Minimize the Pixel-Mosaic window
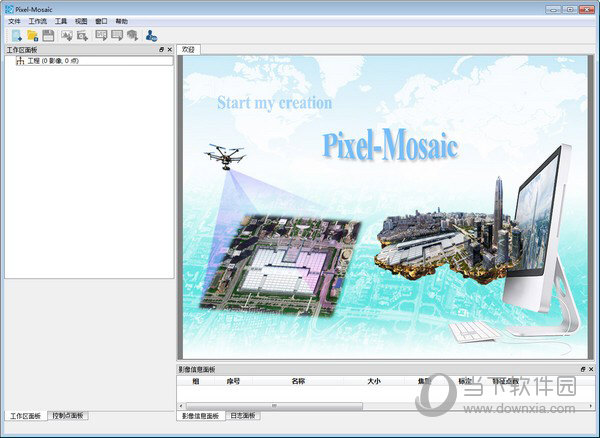Image resolution: width=600 pixels, height=438 pixels. [x=553, y=9]
